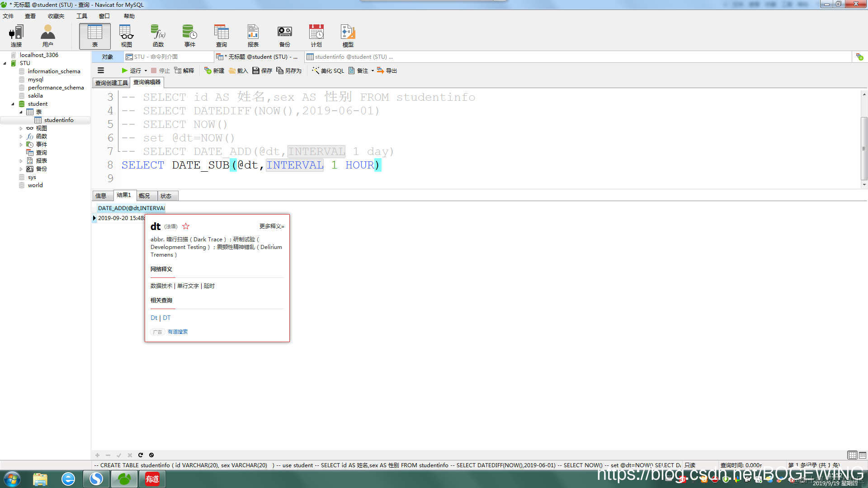Click the 备份 backup toolbar icon
Screen dimensions: 868x488
[284, 36]
